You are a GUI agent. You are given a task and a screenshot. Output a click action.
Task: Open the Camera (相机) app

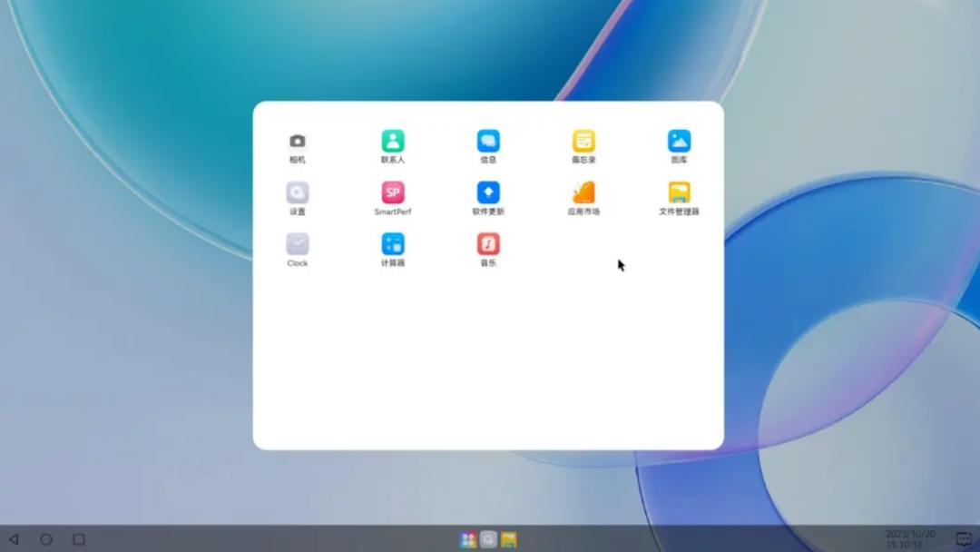pos(297,142)
